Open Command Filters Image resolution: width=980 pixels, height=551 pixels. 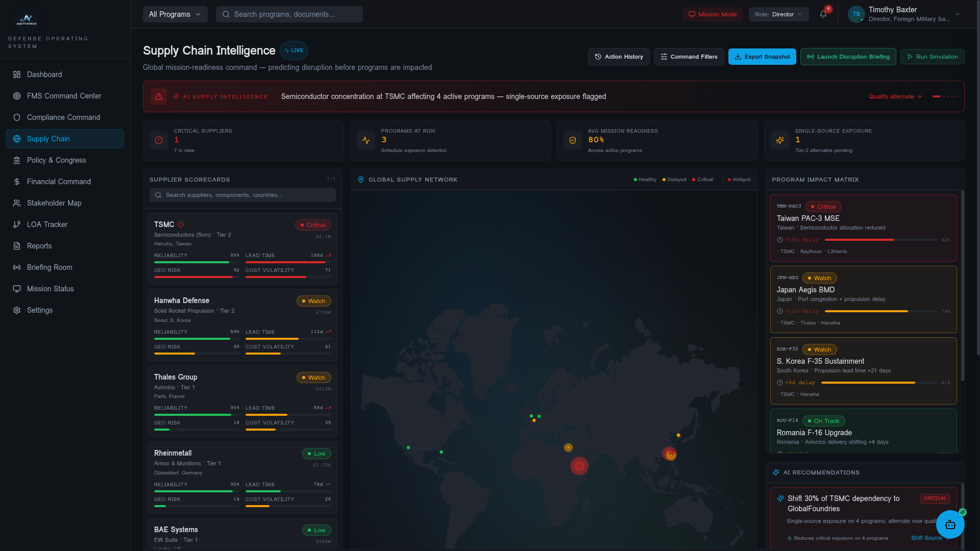689,57
